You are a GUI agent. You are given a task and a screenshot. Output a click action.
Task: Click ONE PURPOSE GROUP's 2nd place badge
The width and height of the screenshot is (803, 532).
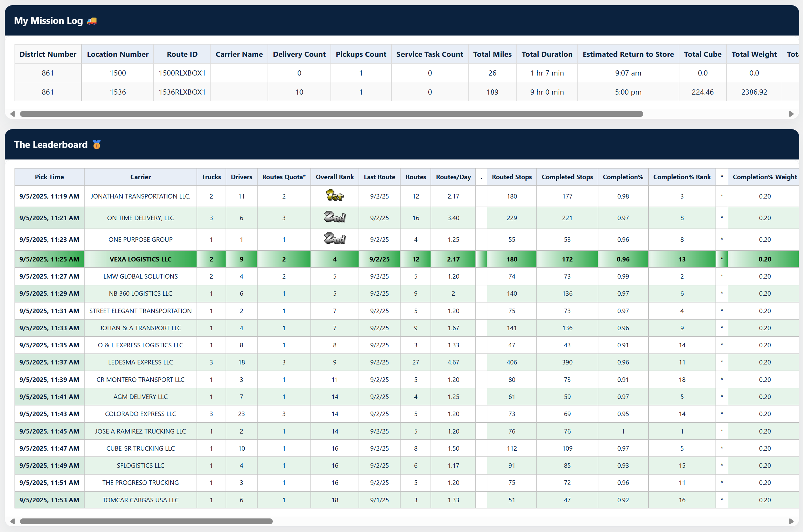click(x=334, y=239)
